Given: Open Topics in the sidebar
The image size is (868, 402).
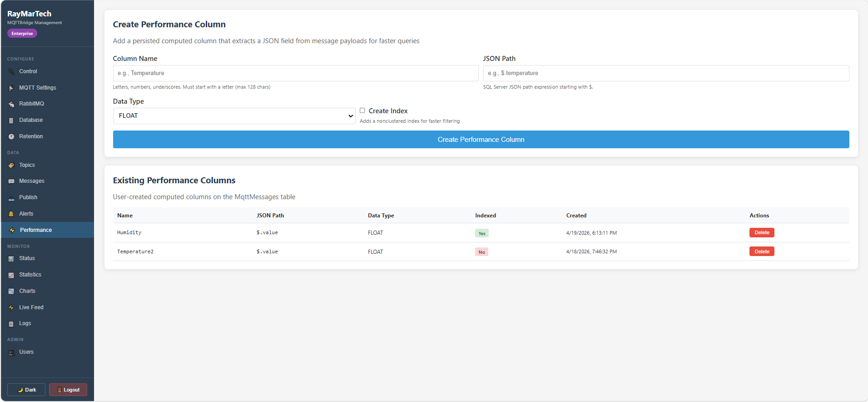Looking at the screenshot, I should pyautogui.click(x=47, y=165).
